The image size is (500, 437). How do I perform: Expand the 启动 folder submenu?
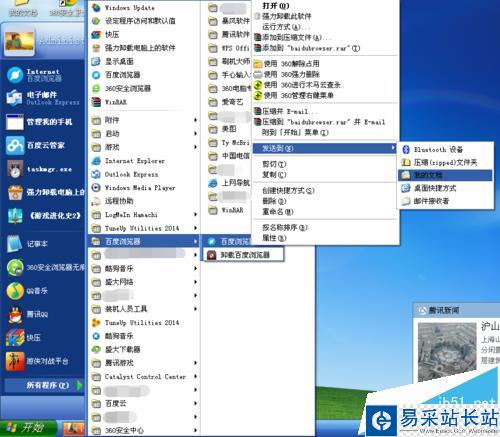click(x=144, y=134)
